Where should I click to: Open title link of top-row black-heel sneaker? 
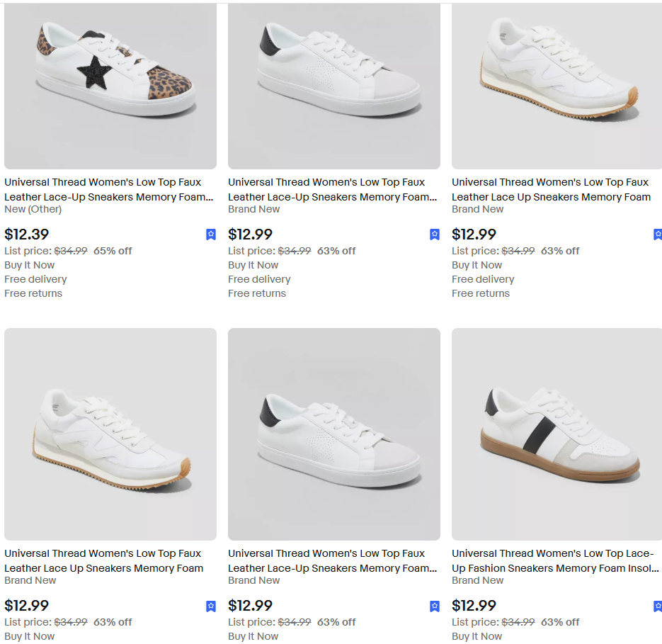coord(332,190)
